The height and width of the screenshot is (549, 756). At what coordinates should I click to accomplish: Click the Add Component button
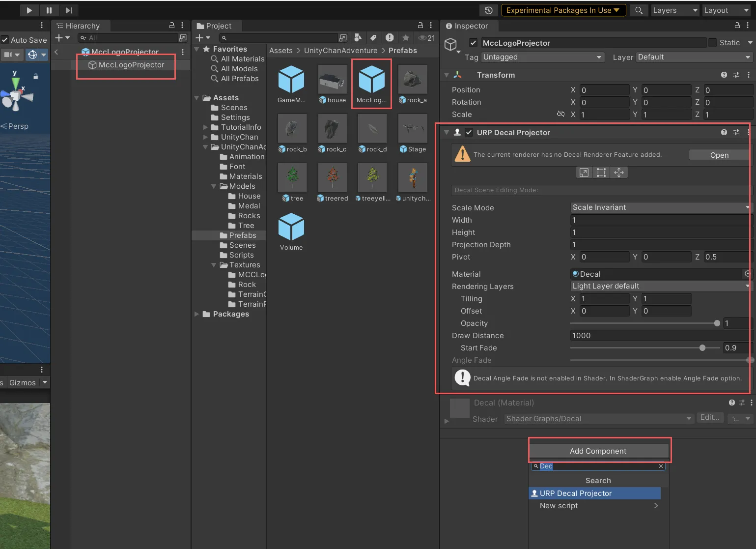598,451
